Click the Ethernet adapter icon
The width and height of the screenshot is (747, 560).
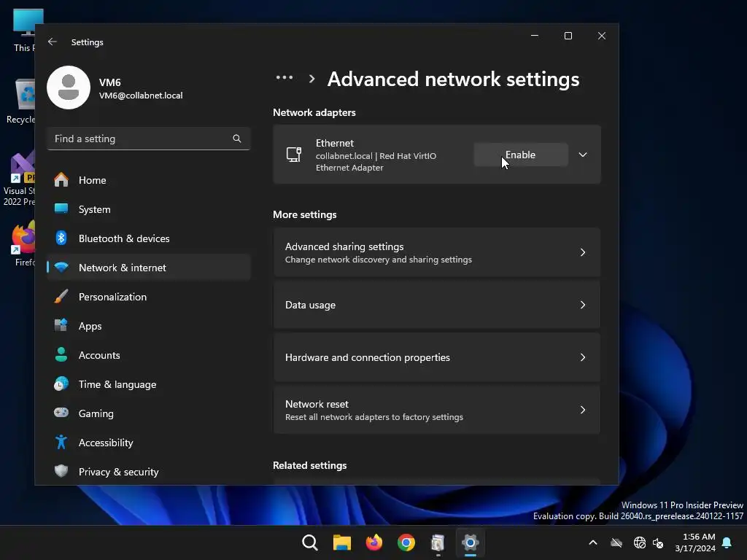[294, 155]
